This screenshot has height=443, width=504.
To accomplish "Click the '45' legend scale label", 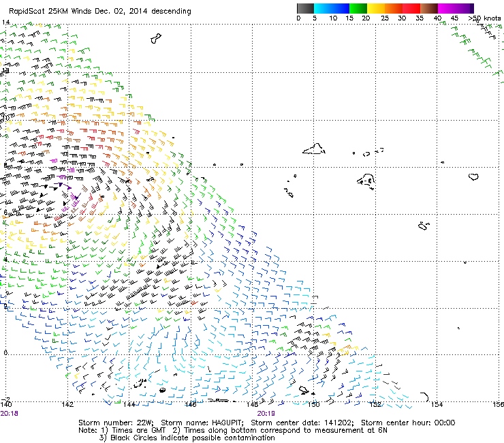I will tap(454, 18).
